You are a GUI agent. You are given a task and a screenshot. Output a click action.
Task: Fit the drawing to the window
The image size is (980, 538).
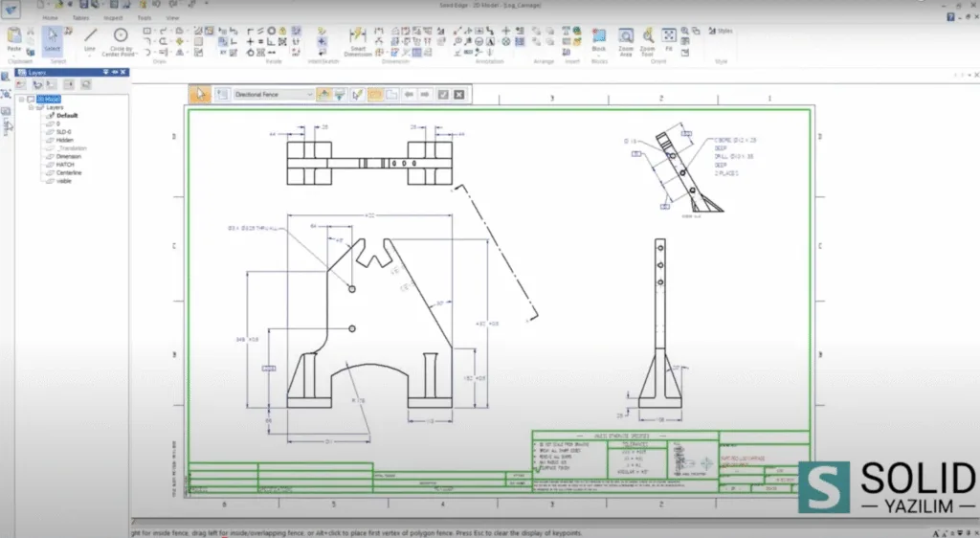[x=669, y=38]
